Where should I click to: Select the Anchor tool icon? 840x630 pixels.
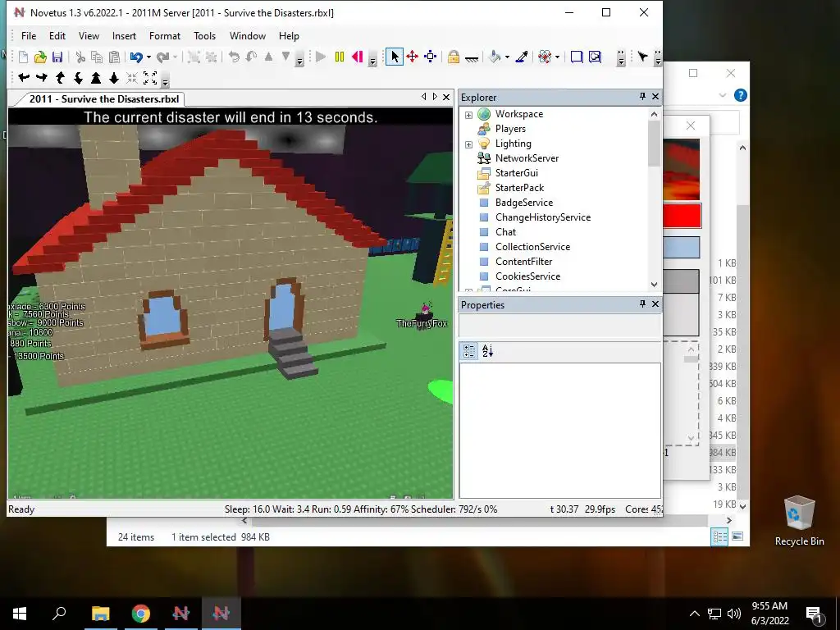[x=472, y=58]
